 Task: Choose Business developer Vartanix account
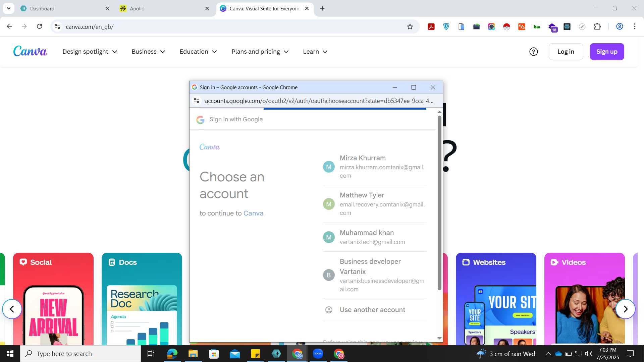(x=374, y=275)
